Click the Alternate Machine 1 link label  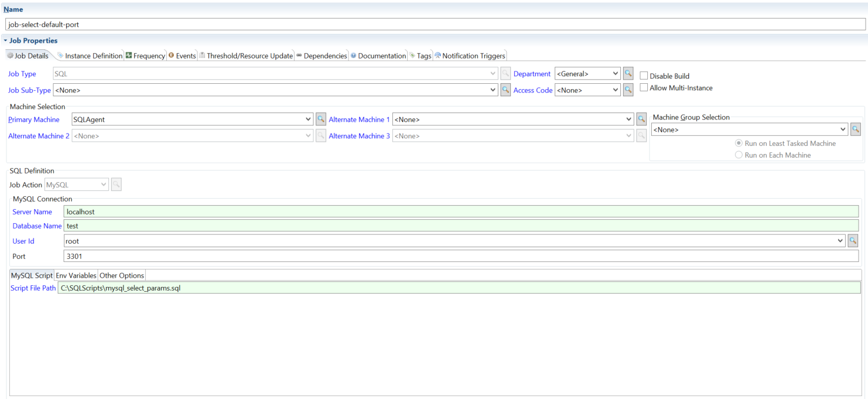click(x=360, y=120)
